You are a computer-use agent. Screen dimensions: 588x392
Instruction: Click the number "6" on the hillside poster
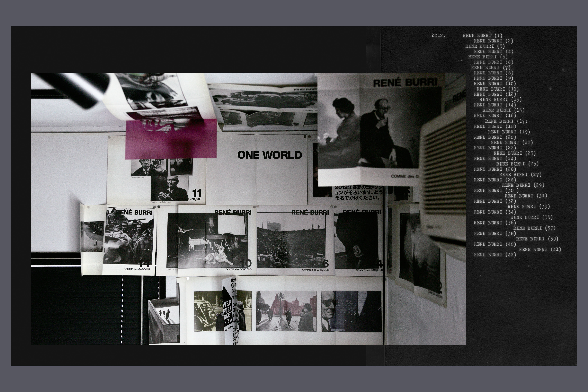pos(325,264)
